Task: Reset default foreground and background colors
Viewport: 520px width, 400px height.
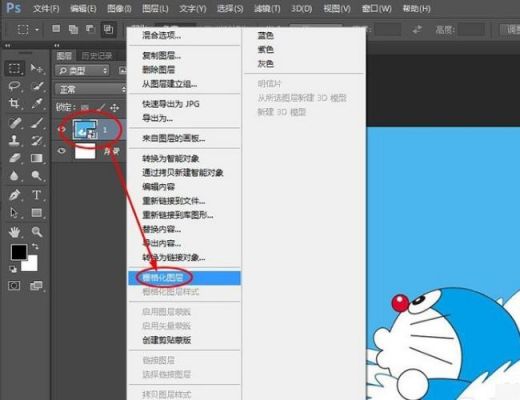Action: pos(13,269)
